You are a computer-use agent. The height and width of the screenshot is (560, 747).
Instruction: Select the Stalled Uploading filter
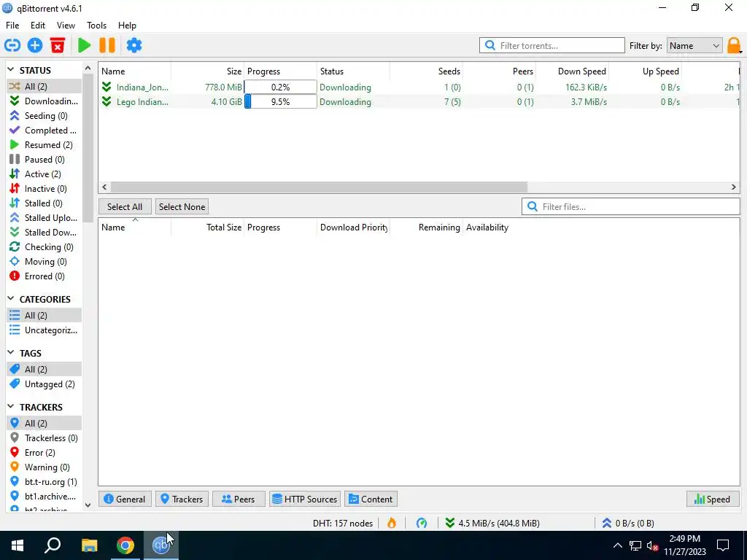pos(44,217)
